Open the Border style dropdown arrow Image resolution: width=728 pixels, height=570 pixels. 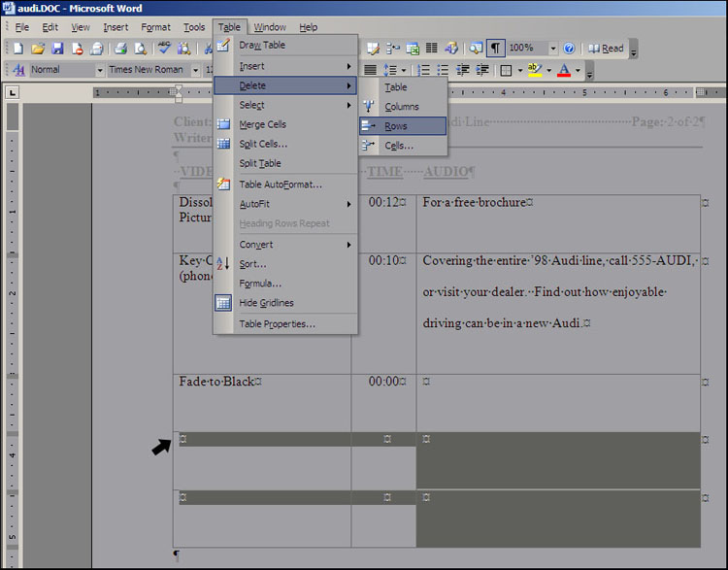(520, 71)
